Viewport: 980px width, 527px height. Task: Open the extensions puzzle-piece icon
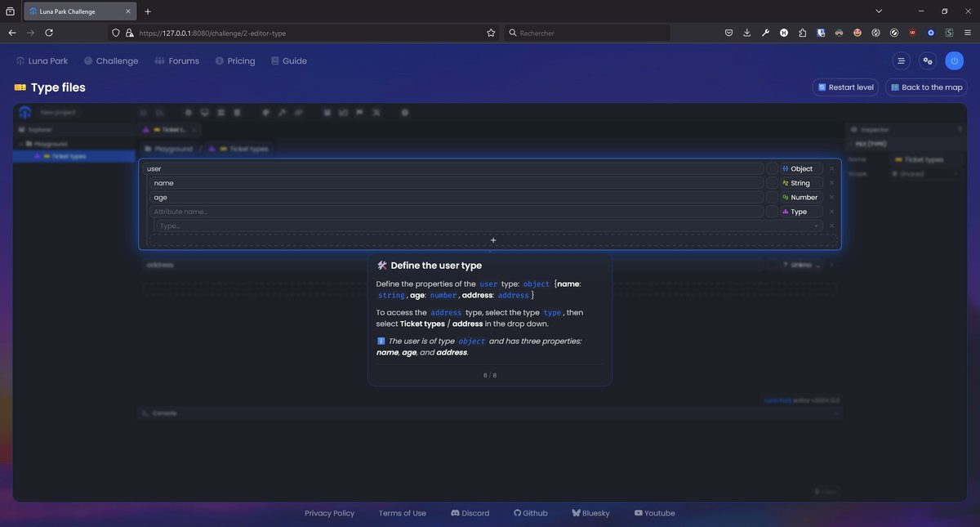[802, 33]
